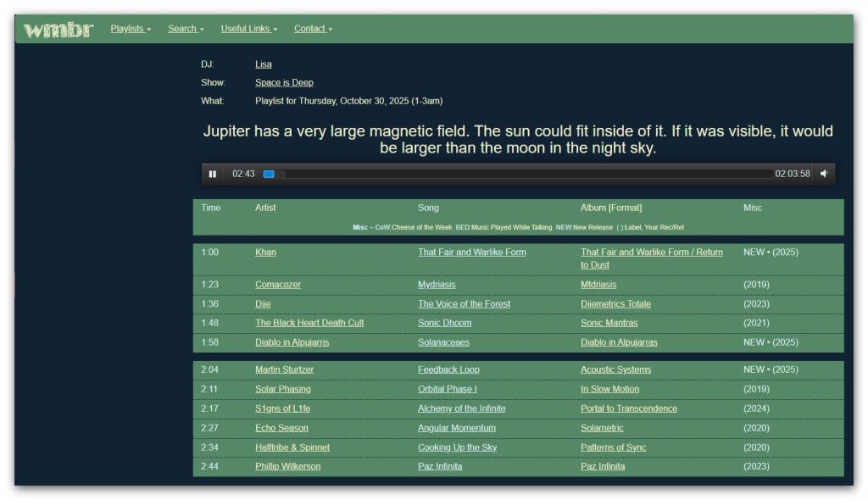Open the Space is Deep show link
Screen dimensions: 868x500
coord(284,83)
